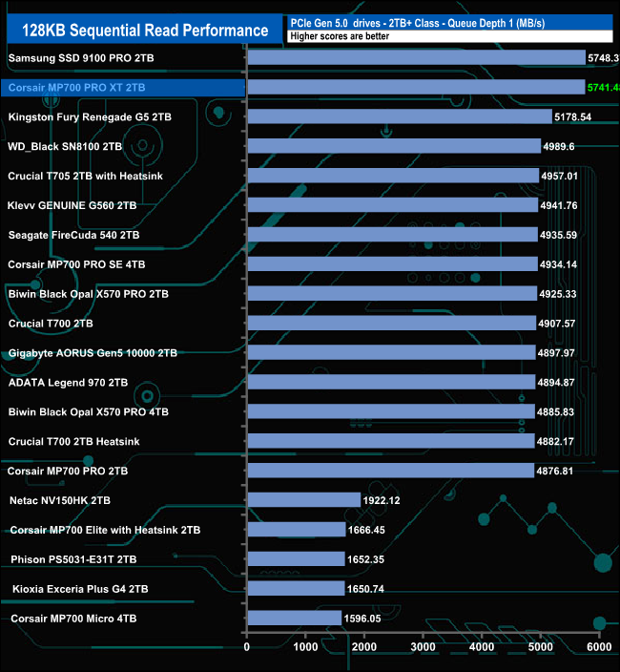Screen dimensions: 620x672
Task: Click the Klevv GENUINE G560 2TB label
Action: (72, 206)
